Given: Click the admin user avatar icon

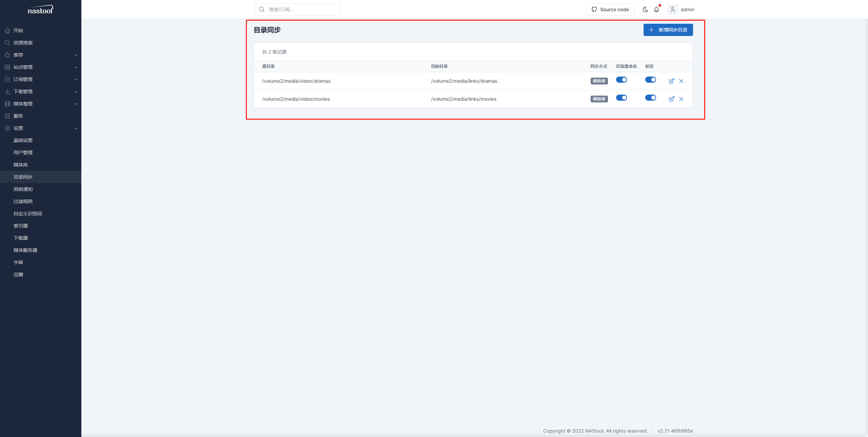Looking at the screenshot, I should coord(672,9).
